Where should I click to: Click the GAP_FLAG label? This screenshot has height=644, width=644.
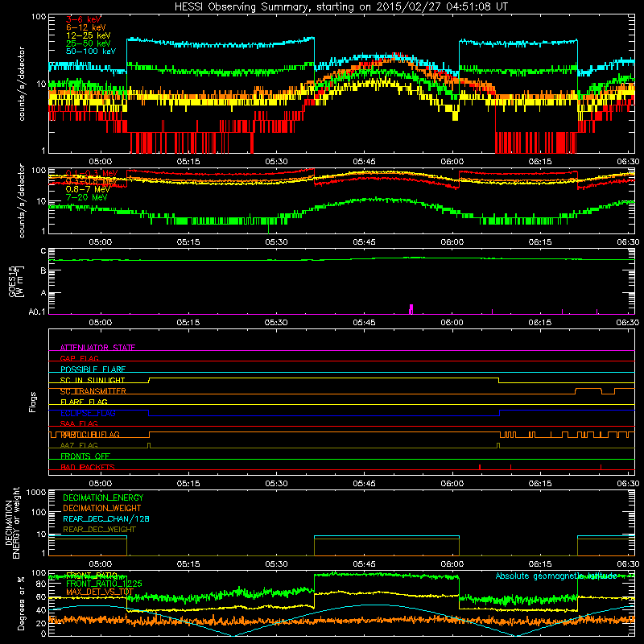pyautogui.click(x=79, y=358)
